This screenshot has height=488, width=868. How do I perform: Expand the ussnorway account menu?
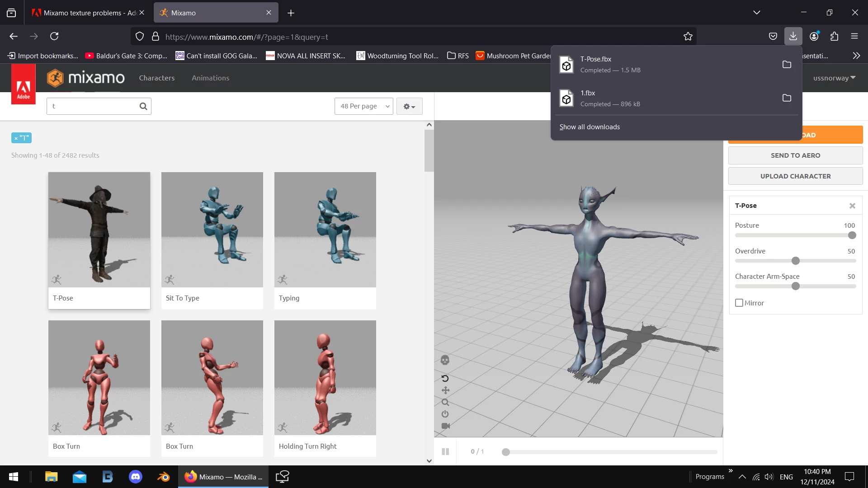(834, 78)
